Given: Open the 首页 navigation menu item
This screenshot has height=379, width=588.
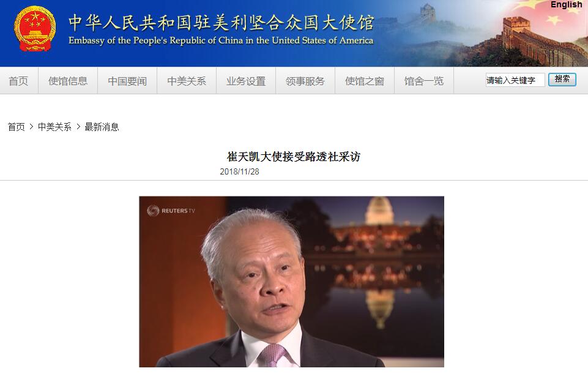Looking at the screenshot, I should 18,81.
